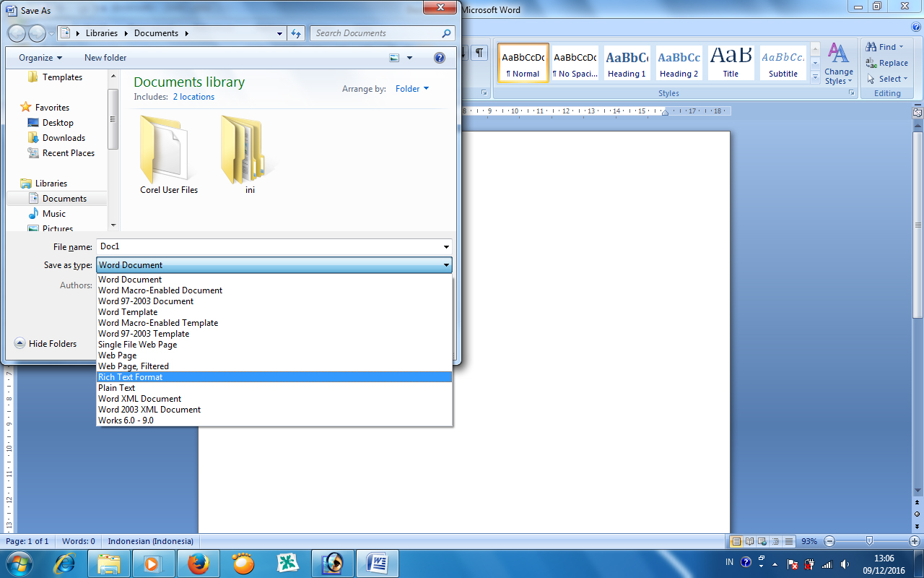Collapse the Save as type dropdown
Image resolution: width=924 pixels, height=578 pixels.
(x=446, y=265)
